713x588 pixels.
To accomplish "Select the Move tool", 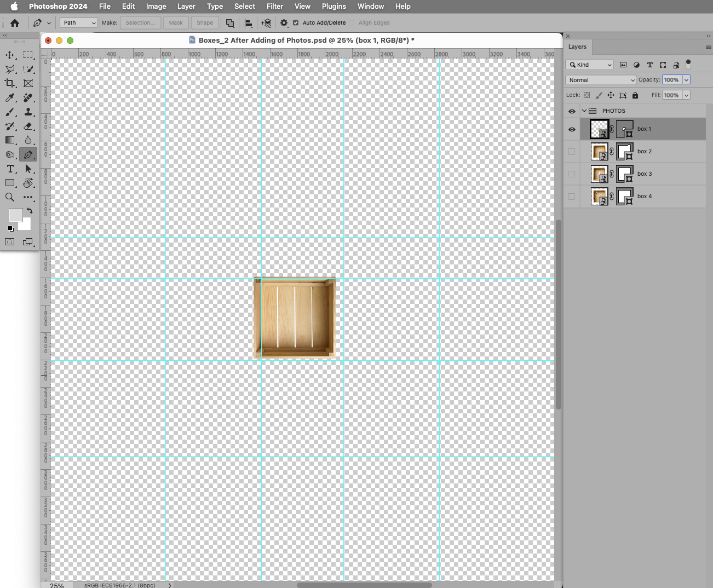I will click(x=9, y=55).
